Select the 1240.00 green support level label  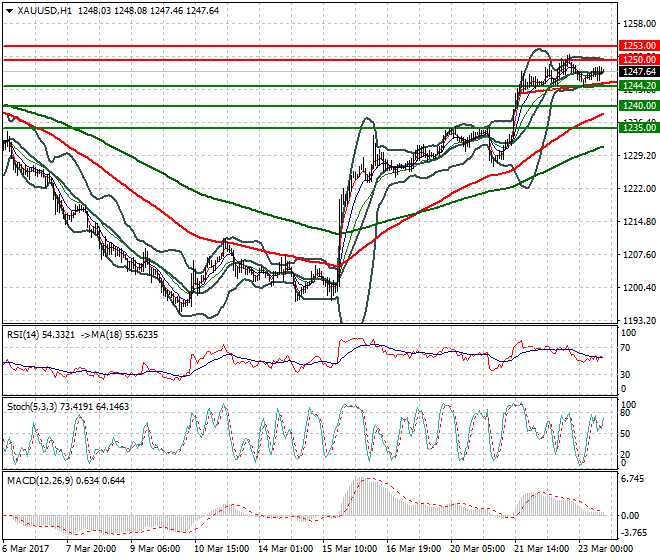[639, 106]
